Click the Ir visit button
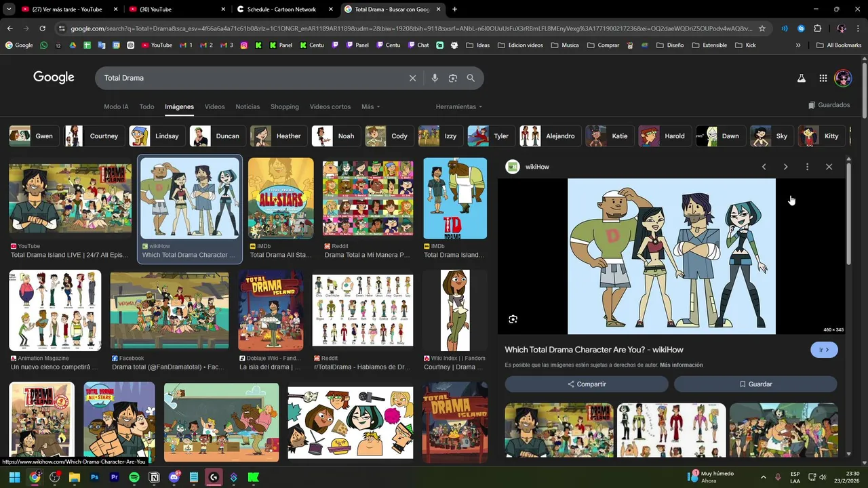Screen dimensions: 868x488 point(824,350)
